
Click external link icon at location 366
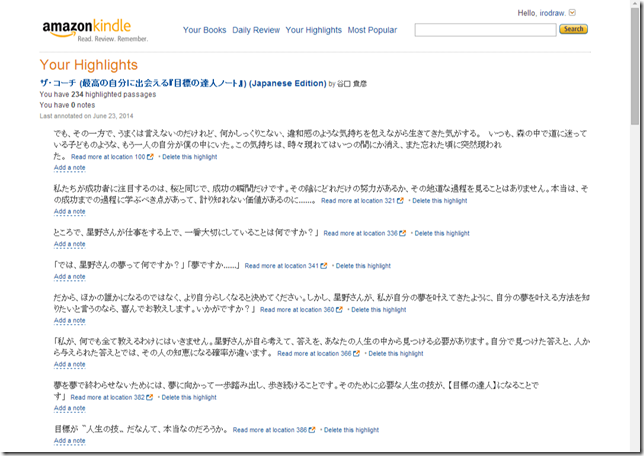pyautogui.click(x=356, y=354)
